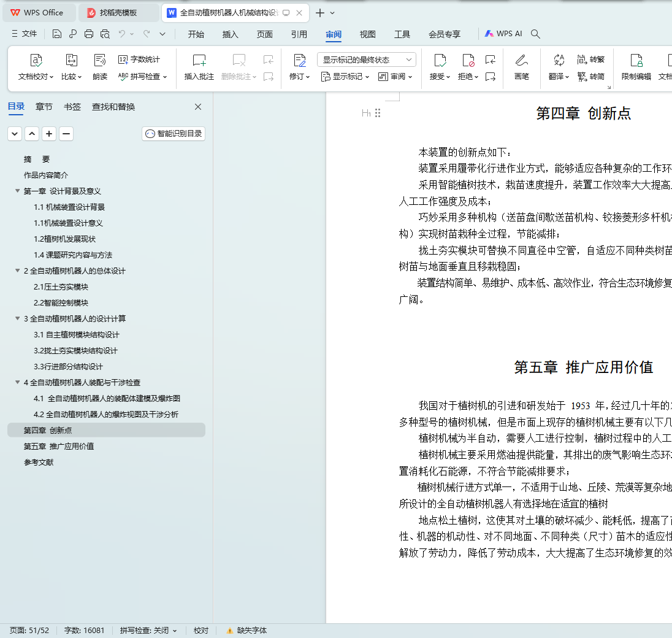Convert text with 繁转简
The image size is (672, 638).
590,76
